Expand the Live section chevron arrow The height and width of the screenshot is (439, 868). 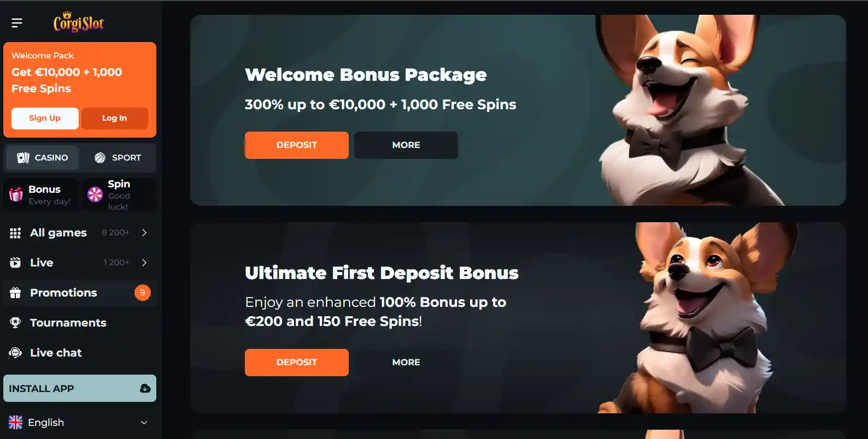point(144,263)
